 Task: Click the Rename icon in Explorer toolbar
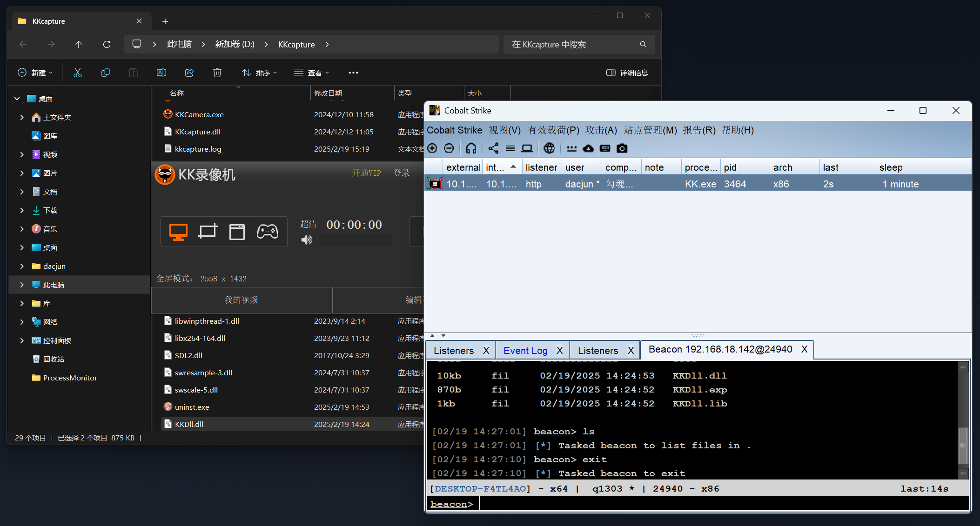(161, 73)
